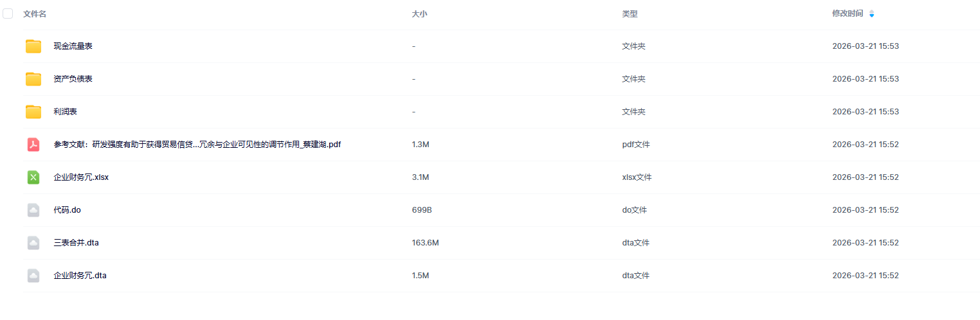Open the 资产负债表 folder name link

pos(73,79)
